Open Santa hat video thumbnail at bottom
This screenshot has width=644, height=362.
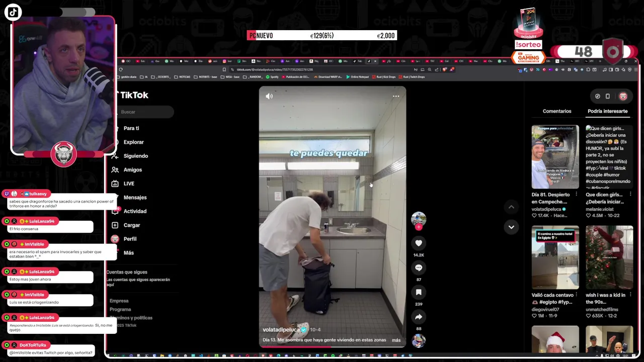tap(555, 339)
